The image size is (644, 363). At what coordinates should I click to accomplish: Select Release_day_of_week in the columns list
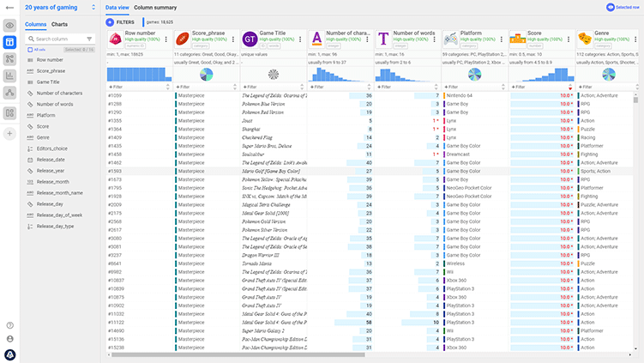(59, 215)
